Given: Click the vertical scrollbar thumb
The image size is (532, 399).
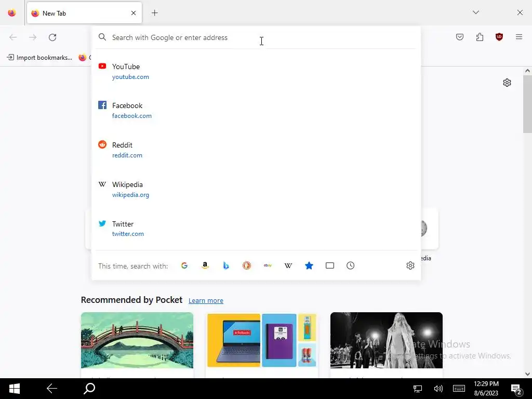Looking at the screenshot, I should (x=527, y=104).
